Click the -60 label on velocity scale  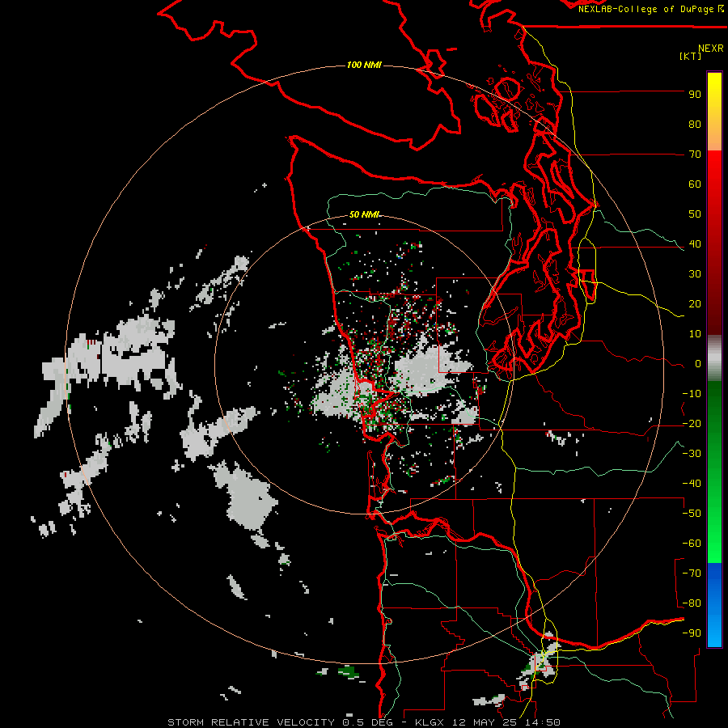pos(692,544)
